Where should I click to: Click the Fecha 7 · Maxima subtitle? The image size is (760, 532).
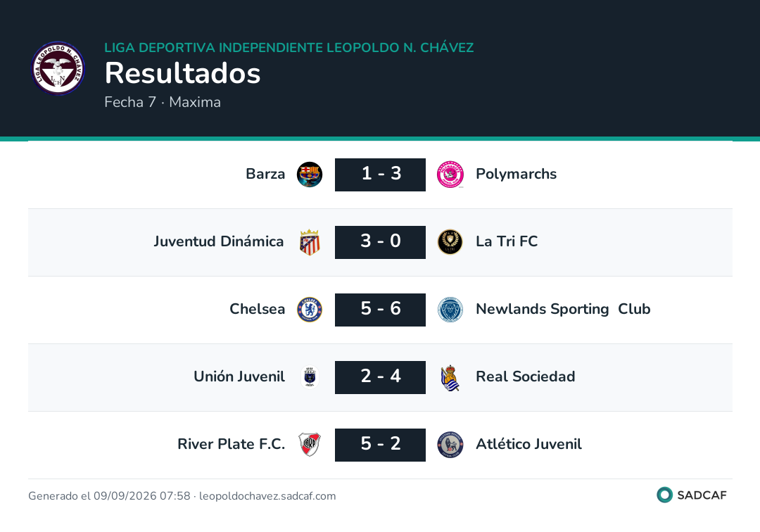coord(163,102)
